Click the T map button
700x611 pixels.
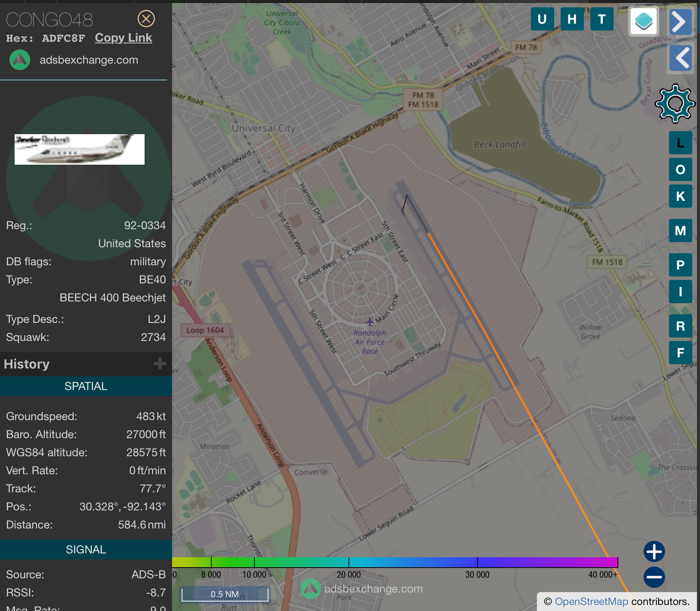[601, 19]
